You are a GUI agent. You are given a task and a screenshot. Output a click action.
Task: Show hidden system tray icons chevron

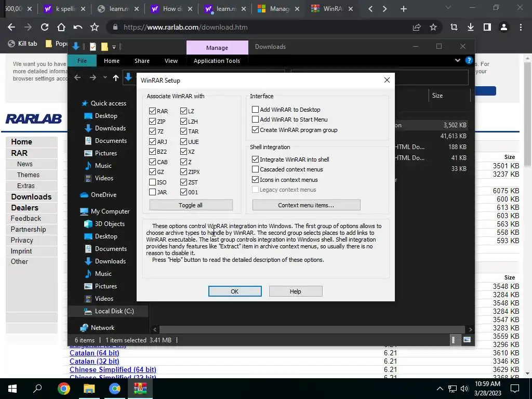coord(440,389)
